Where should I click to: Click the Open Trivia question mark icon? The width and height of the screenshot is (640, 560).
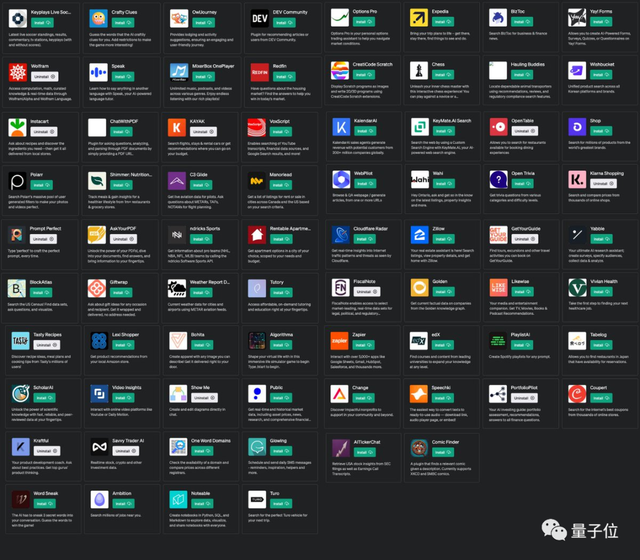click(x=499, y=180)
